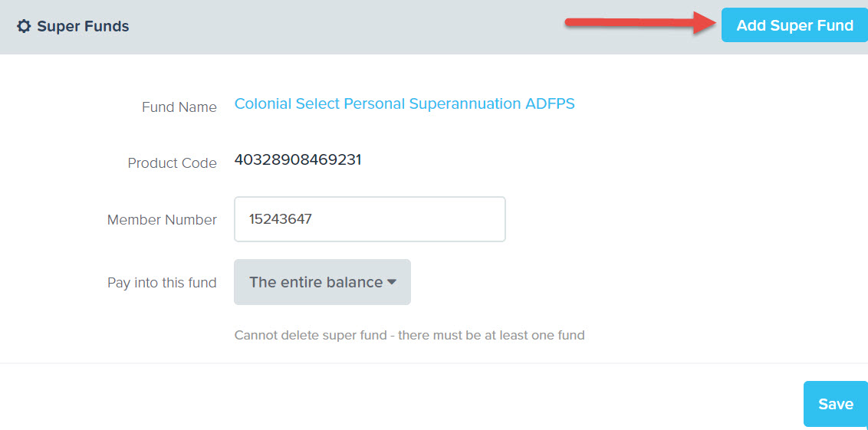Click the 'Cannot delete super fund' notice text
This screenshot has height=430, width=868.
click(409, 336)
